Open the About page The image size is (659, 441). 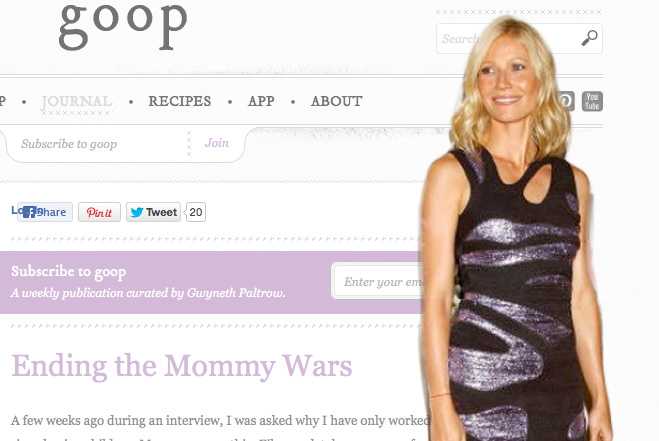(x=337, y=101)
